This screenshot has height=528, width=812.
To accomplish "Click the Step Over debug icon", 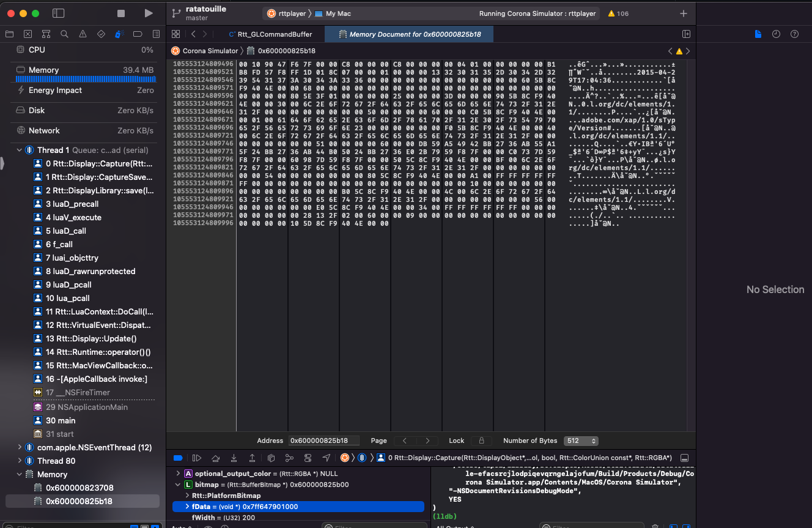I will [x=216, y=457].
